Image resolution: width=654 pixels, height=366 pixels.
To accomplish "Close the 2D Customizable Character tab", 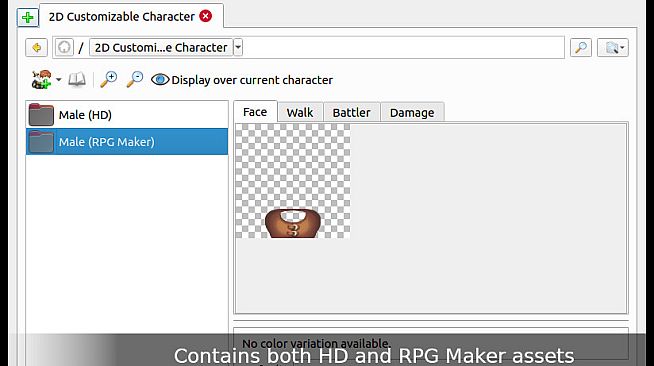I will [x=205, y=16].
